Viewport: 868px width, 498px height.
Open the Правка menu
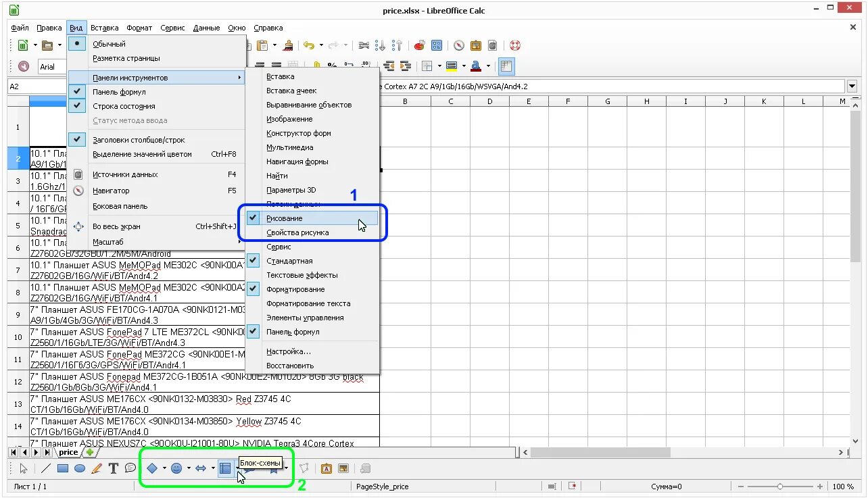pos(49,28)
